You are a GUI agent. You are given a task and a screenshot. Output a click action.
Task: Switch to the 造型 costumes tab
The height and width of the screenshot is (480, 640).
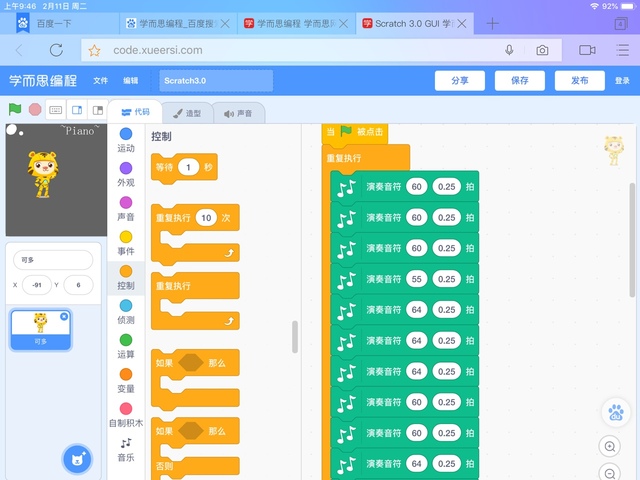[186, 113]
